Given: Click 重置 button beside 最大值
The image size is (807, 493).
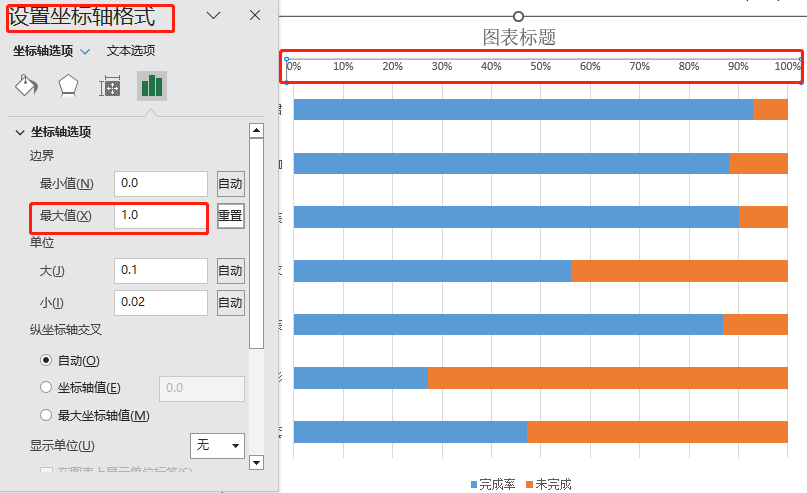Looking at the screenshot, I should (x=231, y=216).
